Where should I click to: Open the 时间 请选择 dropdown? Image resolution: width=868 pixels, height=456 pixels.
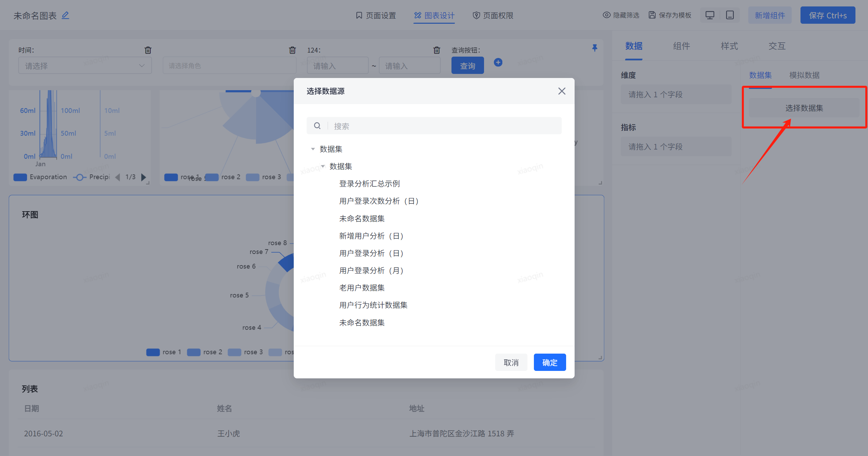point(85,66)
